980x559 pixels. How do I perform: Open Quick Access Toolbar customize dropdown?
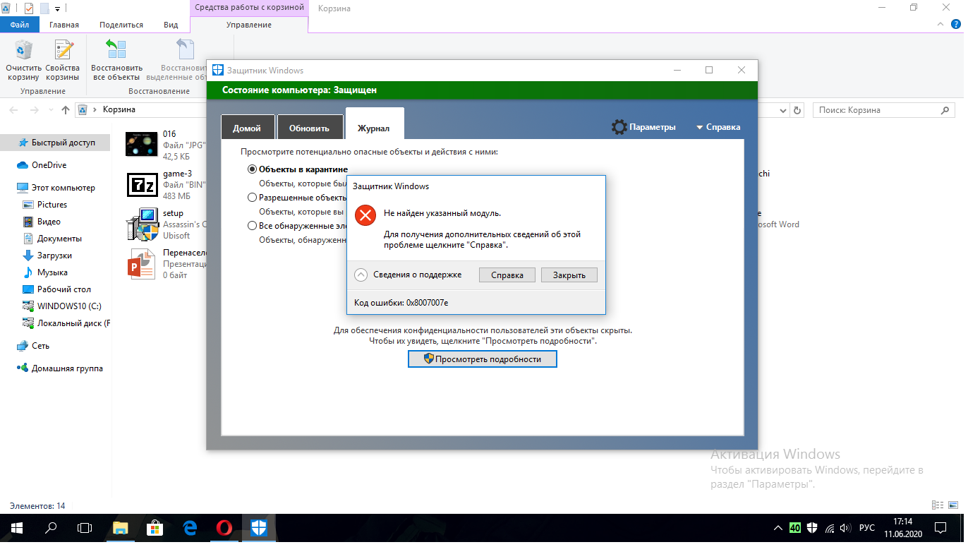click(57, 8)
